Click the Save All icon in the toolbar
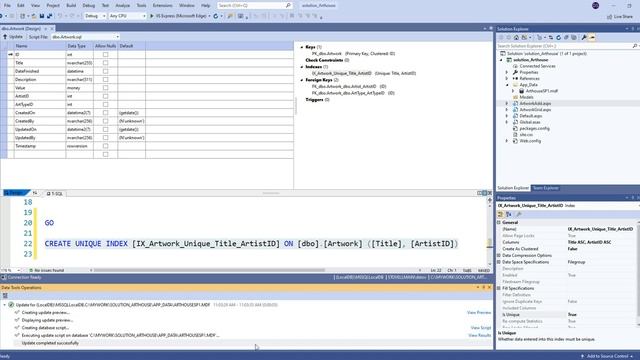This screenshot has height=360, width=640. [x=49, y=16]
